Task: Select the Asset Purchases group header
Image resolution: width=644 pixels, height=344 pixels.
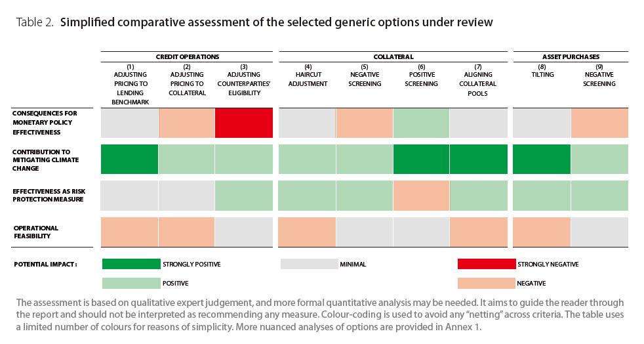Action: [x=571, y=57]
